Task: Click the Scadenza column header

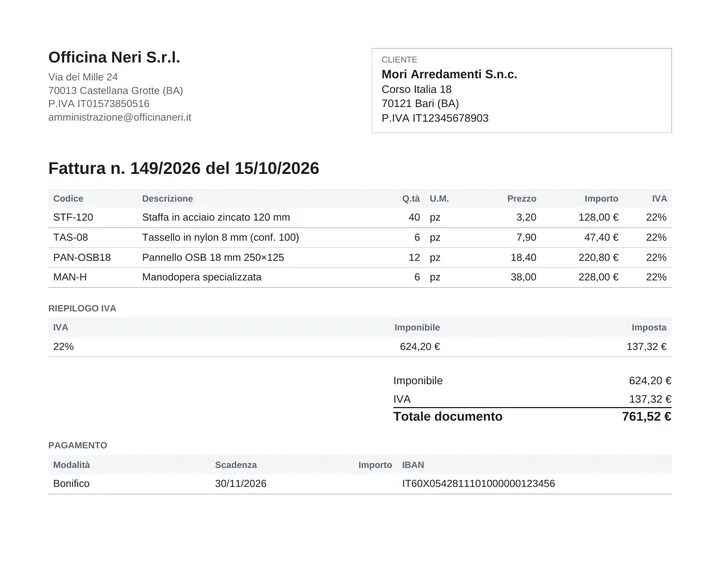Action: click(x=236, y=465)
